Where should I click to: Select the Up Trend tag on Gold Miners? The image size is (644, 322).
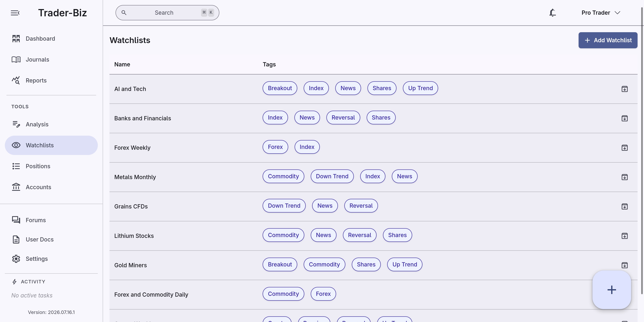405,264
